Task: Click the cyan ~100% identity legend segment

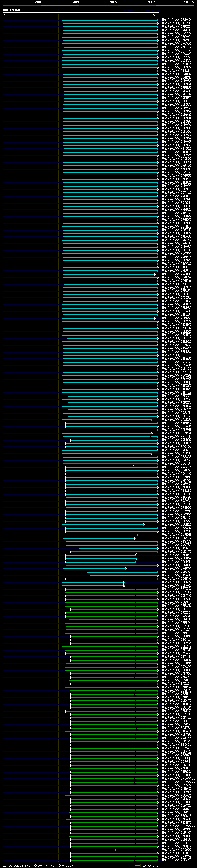Action: click(175, 6)
